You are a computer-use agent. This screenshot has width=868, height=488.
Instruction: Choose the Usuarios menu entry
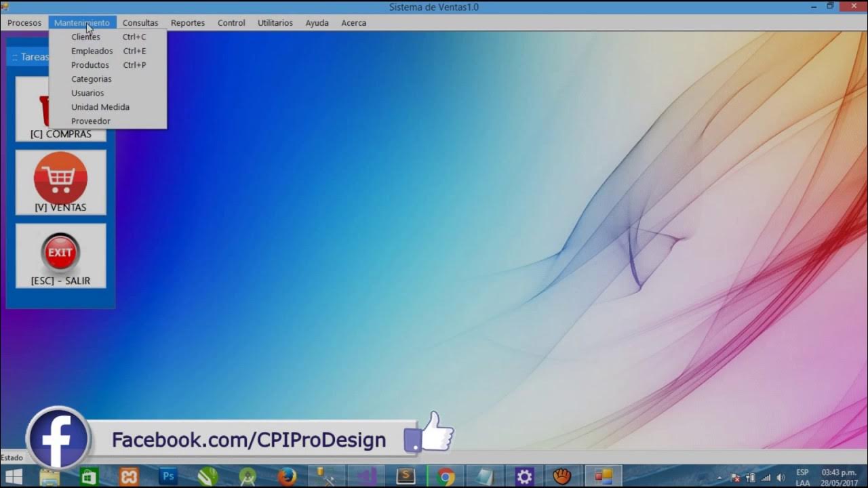pos(108,93)
